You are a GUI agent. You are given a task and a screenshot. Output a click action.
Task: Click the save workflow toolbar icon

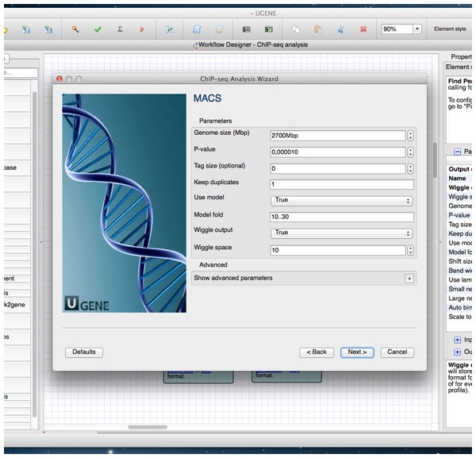(26, 29)
